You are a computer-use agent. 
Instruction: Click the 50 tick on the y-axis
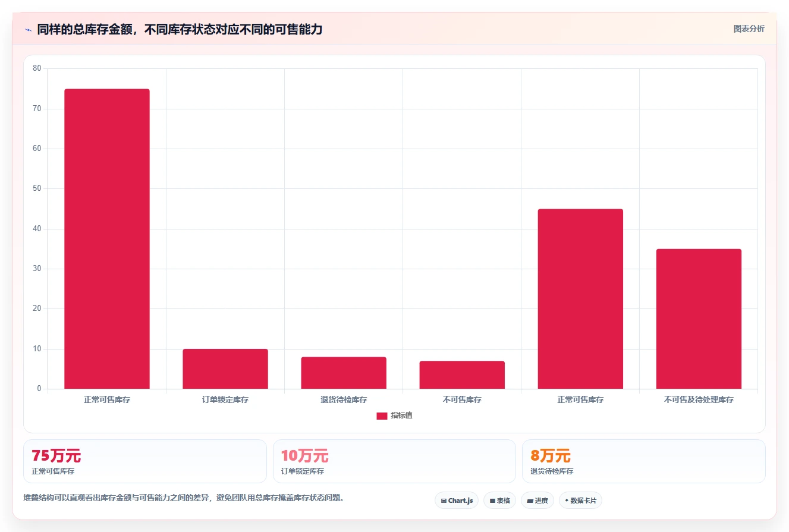coord(37,188)
